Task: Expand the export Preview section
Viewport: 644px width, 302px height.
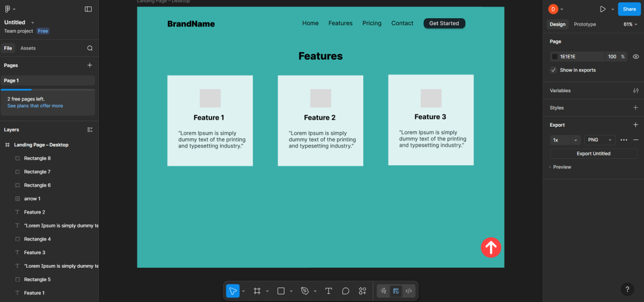Action: coord(560,167)
